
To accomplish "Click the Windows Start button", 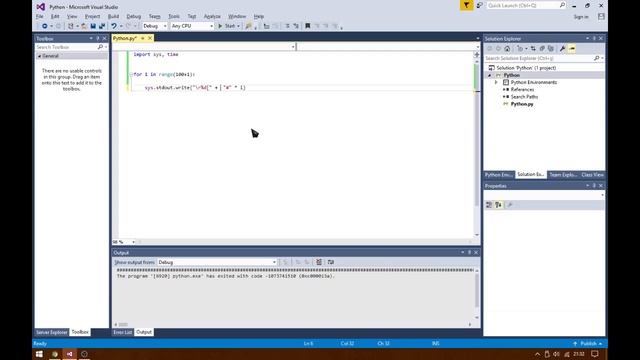I will pyautogui.click(x=39, y=354).
